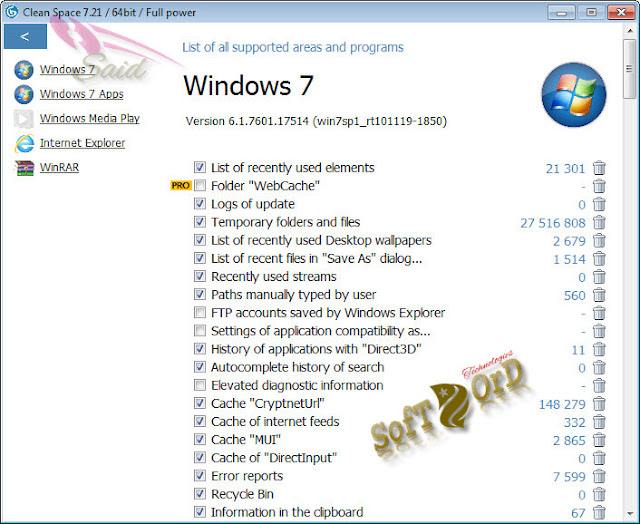
Task: Click trash icon for Recently used streams
Action: tap(599, 277)
